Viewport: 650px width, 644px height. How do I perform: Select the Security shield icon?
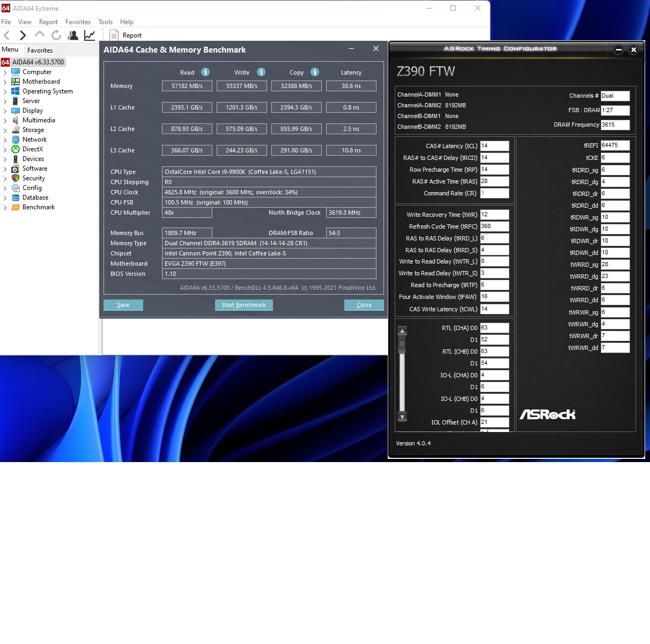pos(16,178)
